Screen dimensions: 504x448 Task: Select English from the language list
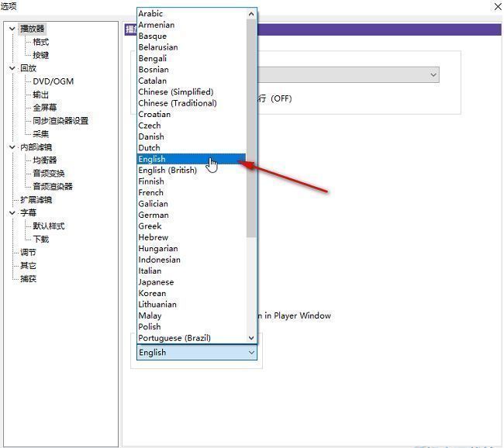pyautogui.click(x=152, y=159)
